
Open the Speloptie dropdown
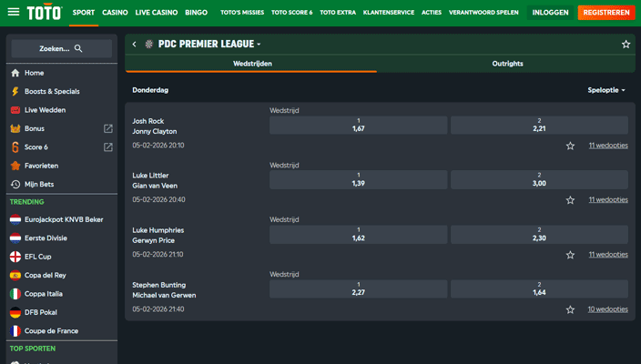click(606, 90)
